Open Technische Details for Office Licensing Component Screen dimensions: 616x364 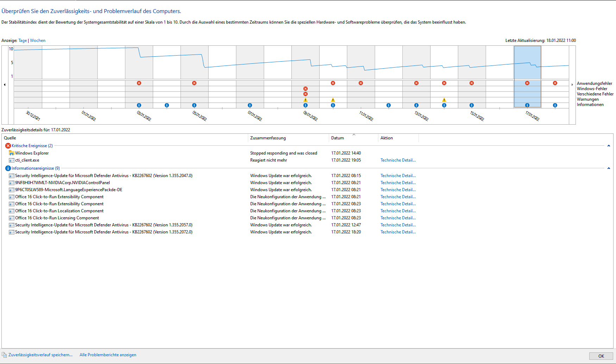tap(398, 218)
